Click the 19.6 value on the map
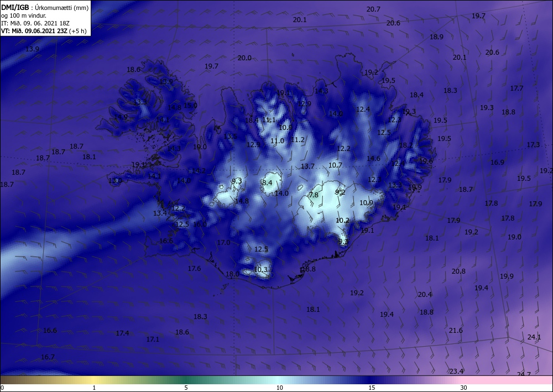 point(426,161)
